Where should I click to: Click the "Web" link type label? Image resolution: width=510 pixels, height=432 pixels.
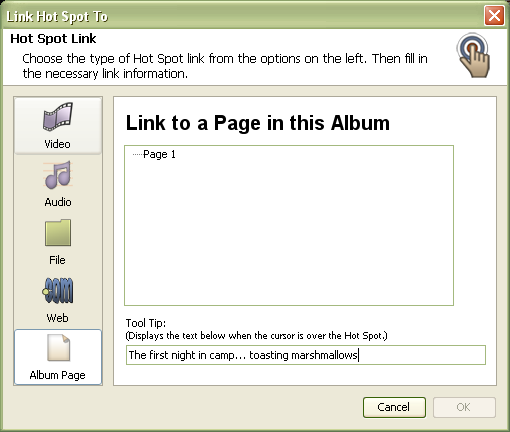pyautogui.click(x=58, y=318)
